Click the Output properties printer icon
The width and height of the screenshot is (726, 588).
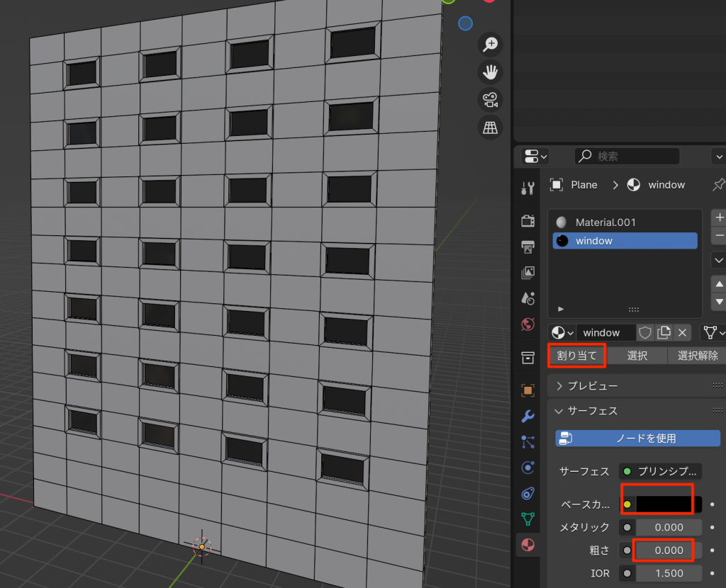click(x=527, y=247)
